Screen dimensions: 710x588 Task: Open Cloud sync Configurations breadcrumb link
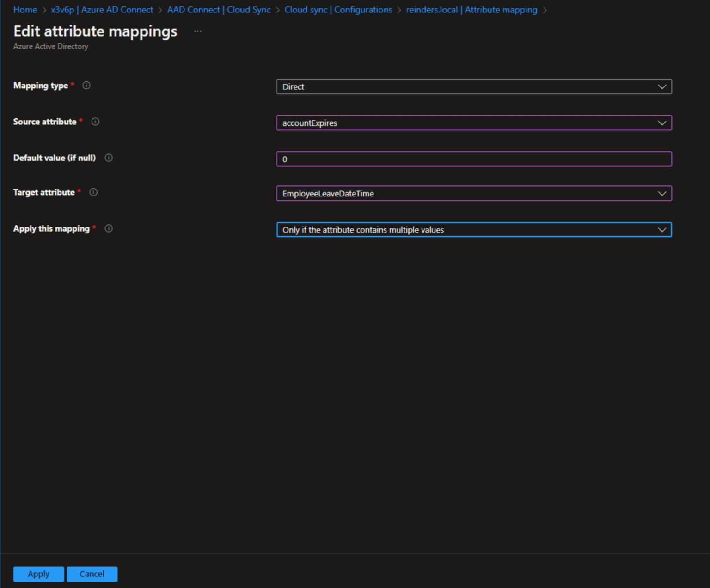tap(338, 10)
